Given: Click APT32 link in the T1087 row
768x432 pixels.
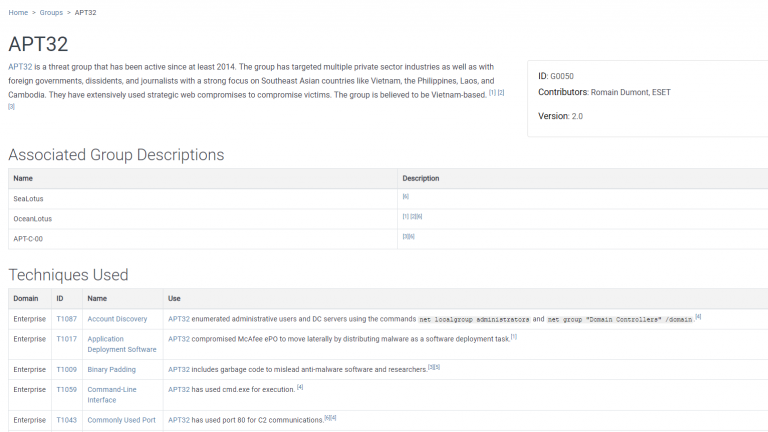Looking at the screenshot, I should click(x=179, y=319).
